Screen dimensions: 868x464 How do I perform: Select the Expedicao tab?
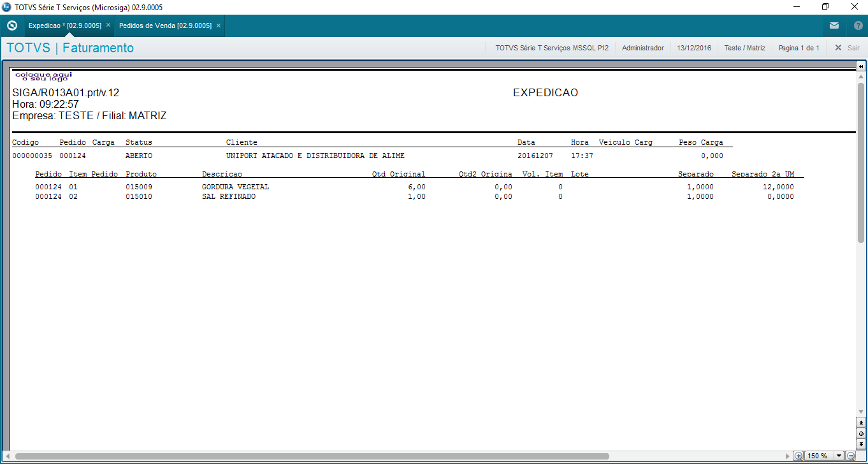click(64, 25)
